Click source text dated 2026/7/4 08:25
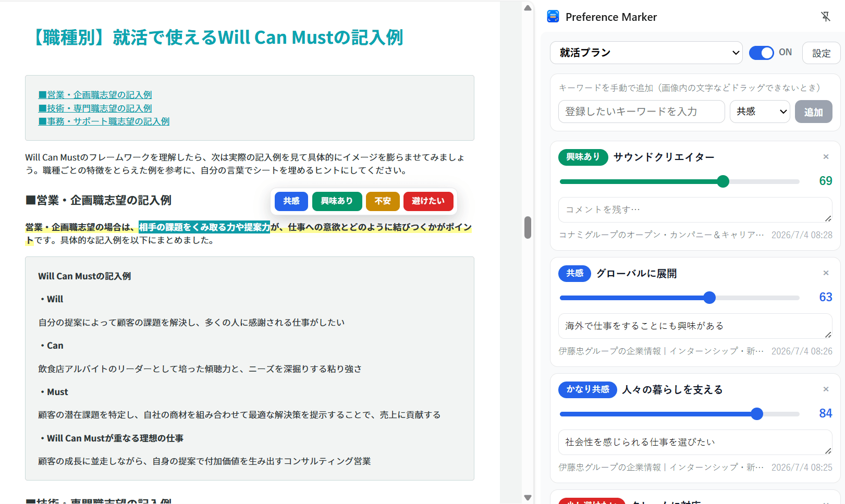845x504 pixels. pyautogui.click(x=661, y=468)
